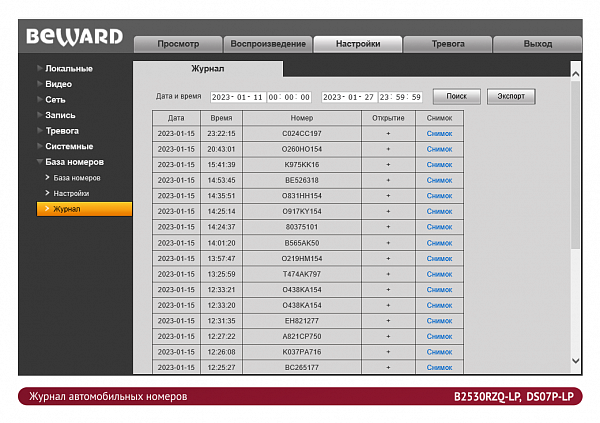Image resolution: width=600 pixels, height=423 pixels.
Task: Click the Выход tab to log out
Action: click(538, 44)
